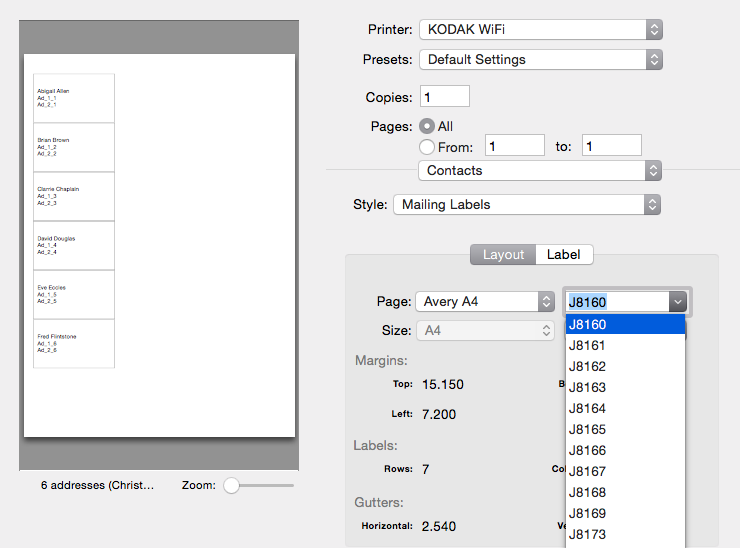Choose J8167 from the label list
This screenshot has height=548, width=740.
click(x=625, y=472)
